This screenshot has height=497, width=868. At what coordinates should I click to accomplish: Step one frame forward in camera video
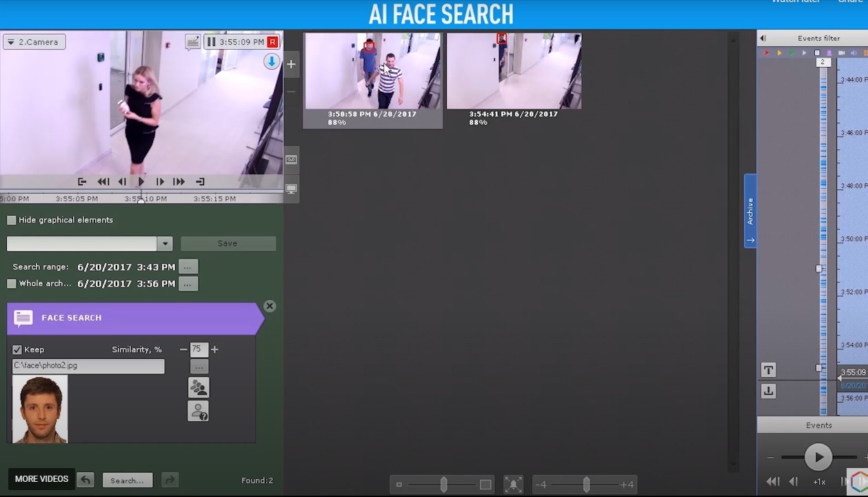[x=160, y=182]
